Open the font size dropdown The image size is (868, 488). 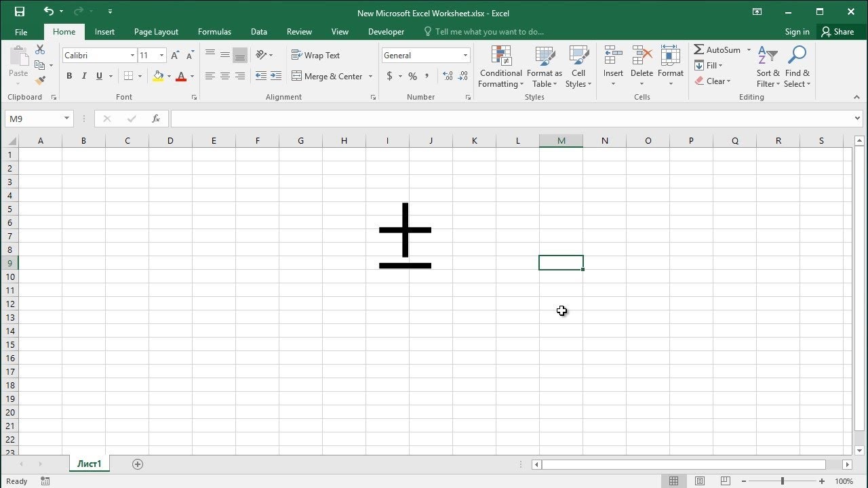[161, 56]
